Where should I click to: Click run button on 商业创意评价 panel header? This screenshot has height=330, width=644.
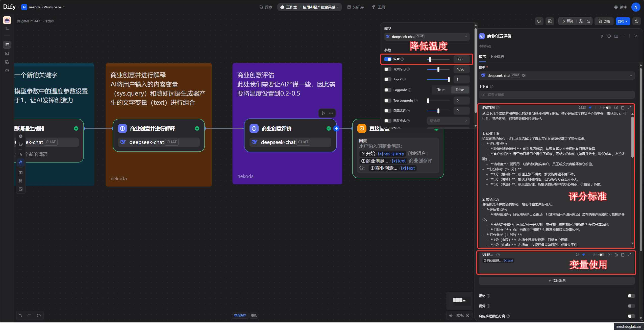(x=602, y=36)
